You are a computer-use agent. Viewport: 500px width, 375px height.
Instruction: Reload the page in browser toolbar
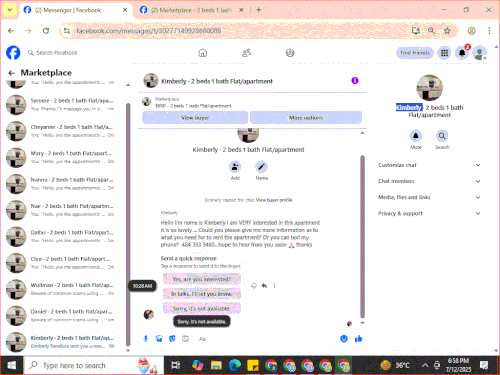click(46, 31)
